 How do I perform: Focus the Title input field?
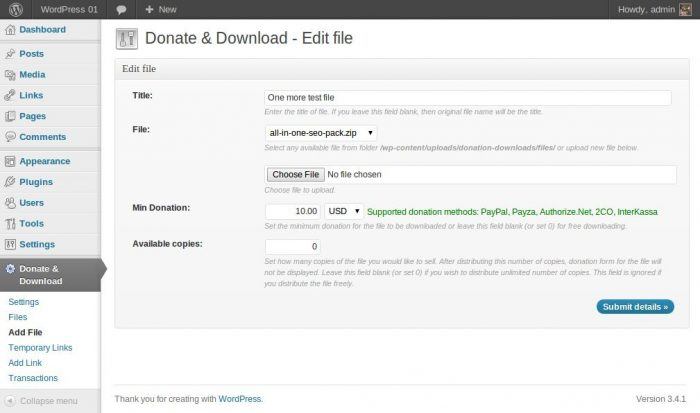(x=468, y=98)
